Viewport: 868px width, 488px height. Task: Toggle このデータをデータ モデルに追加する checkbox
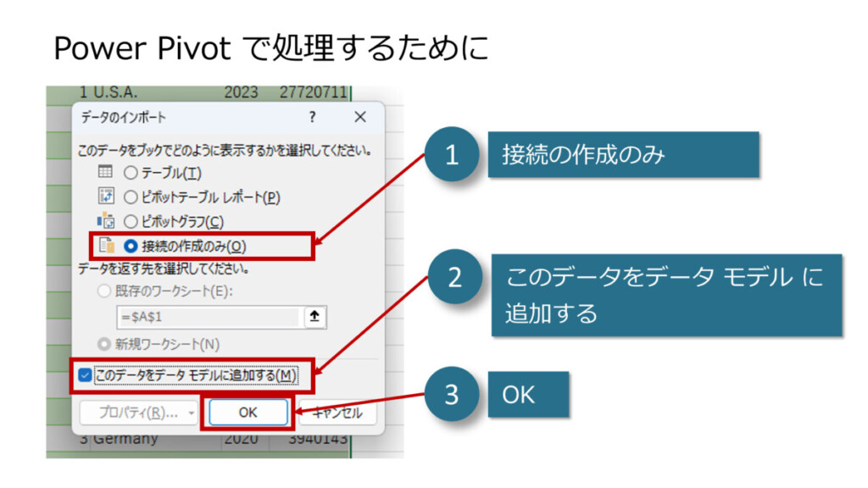point(85,374)
